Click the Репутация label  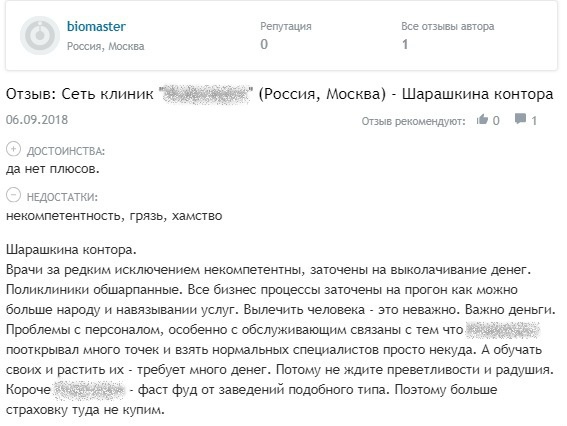click(286, 26)
